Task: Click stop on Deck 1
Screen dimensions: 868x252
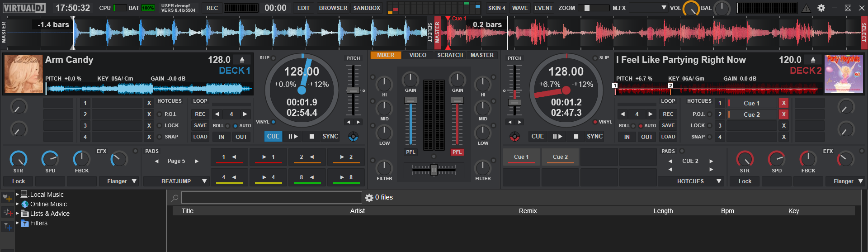Action: tap(311, 136)
